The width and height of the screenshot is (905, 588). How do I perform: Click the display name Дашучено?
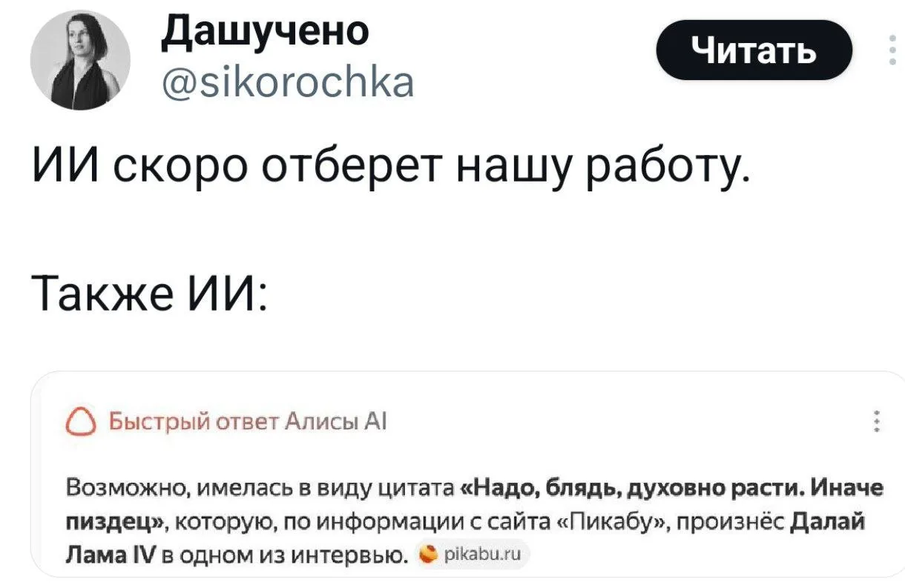(x=265, y=32)
